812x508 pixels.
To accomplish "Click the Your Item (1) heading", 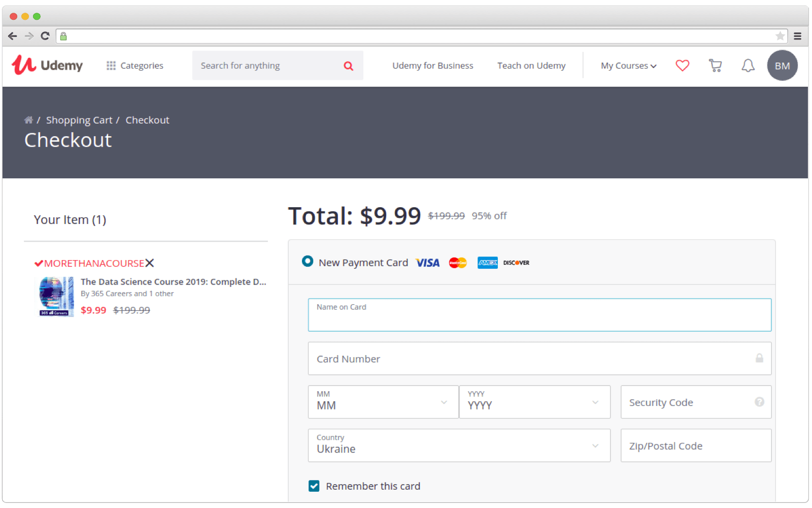I will coord(70,220).
